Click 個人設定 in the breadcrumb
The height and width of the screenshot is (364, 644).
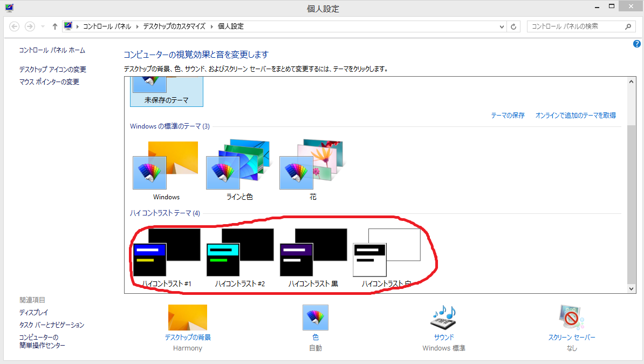[230, 26]
